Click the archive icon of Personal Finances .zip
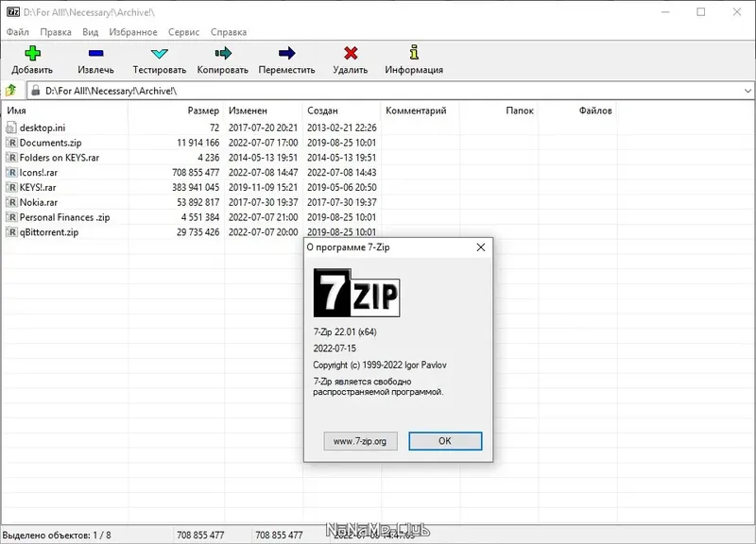The width and height of the screenshot is (756, 544). (11, 217)
